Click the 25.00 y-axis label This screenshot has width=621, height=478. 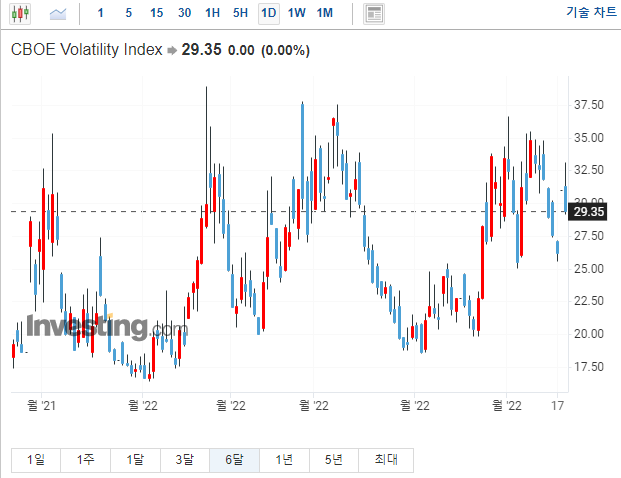coord(589,269)
